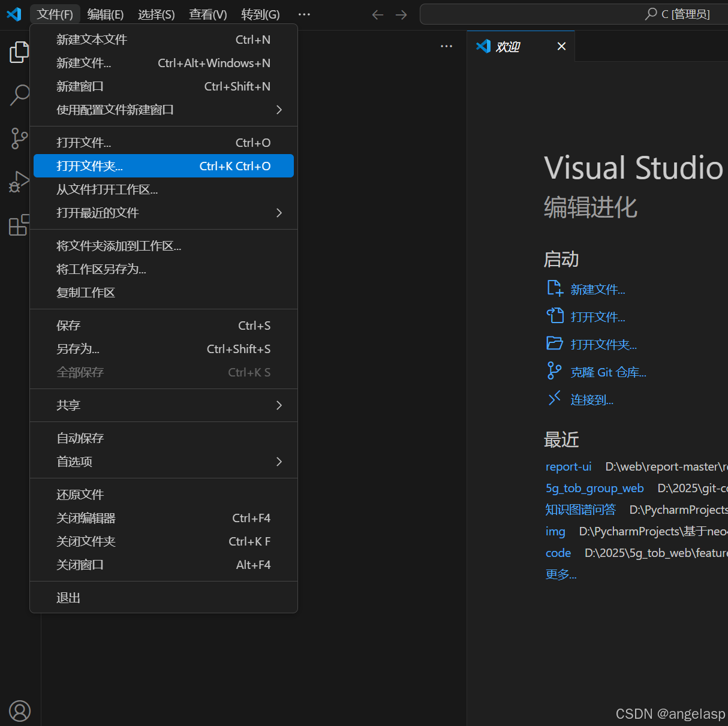Click the navigate back arrow
The width and height of the screenshot is (728, 726).
pos(378,15)
